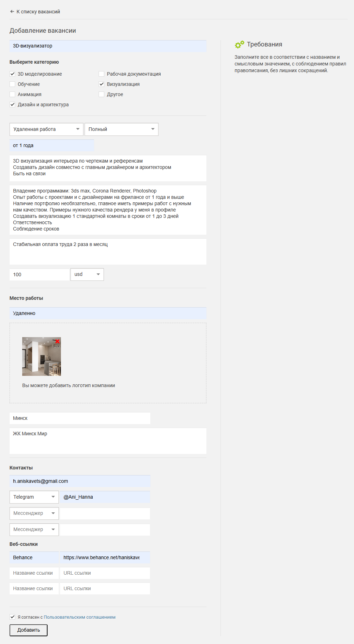Click the Место работы label
This screenshot has height=644, width=354.
point(26,298)
